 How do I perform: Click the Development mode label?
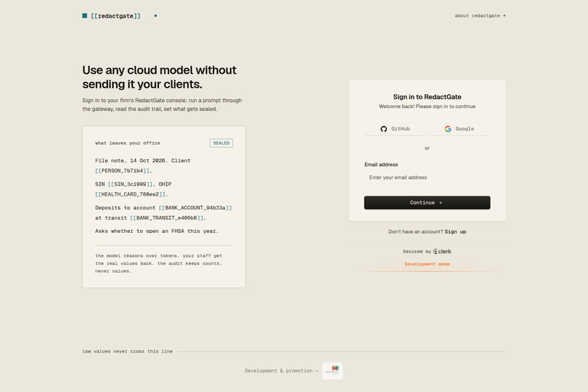[x=427, y=264]
